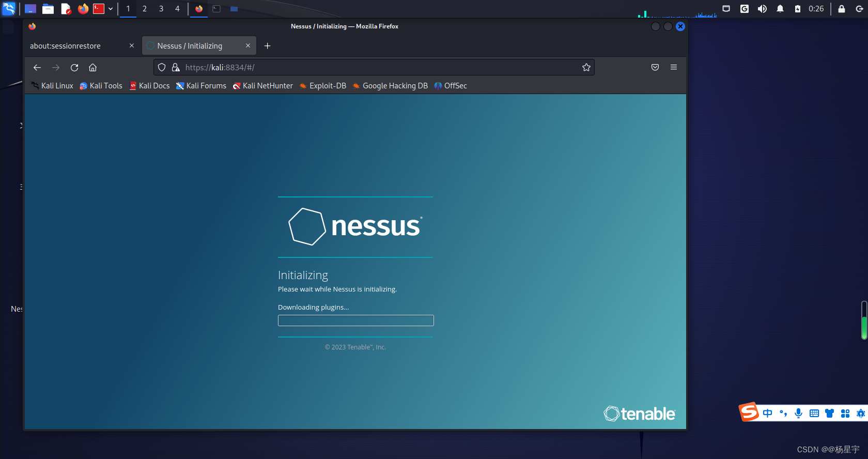Open the Firefox application hamburger menu
Viewport: 868px width, 459px height.
coord(674,68)
